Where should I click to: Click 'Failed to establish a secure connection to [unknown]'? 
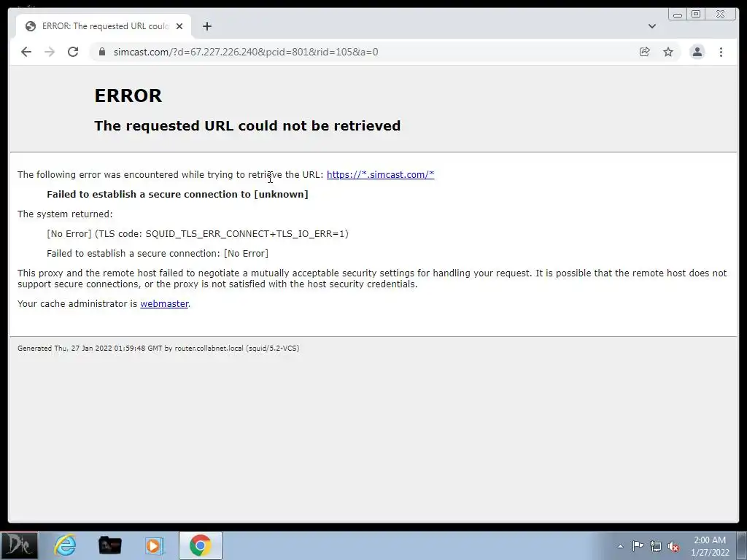coord(178,194)
